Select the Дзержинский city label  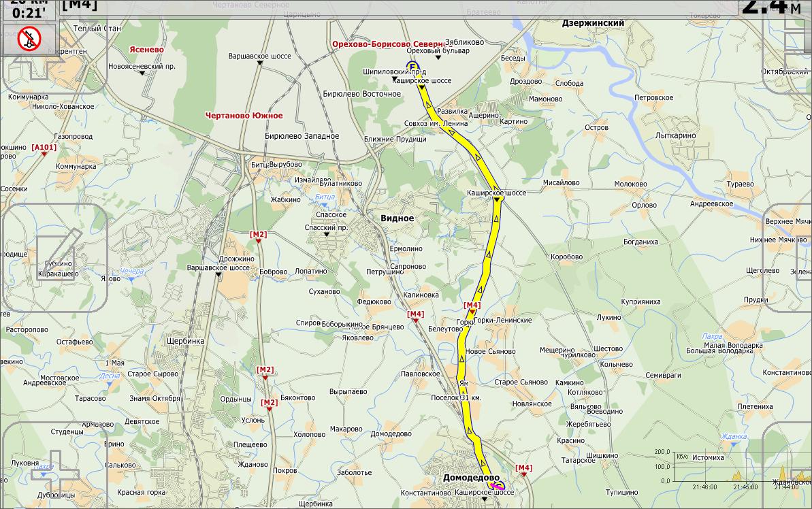tap(593, 23)
